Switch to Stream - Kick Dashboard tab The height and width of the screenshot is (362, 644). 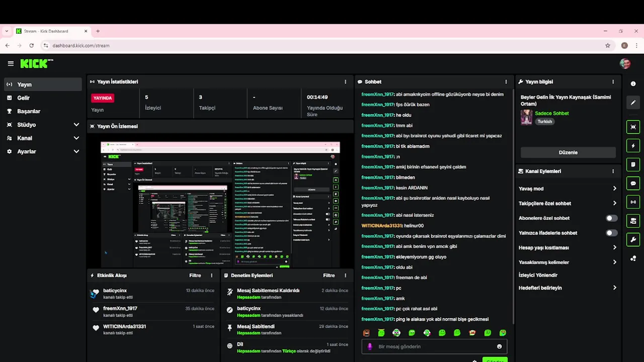52,31
